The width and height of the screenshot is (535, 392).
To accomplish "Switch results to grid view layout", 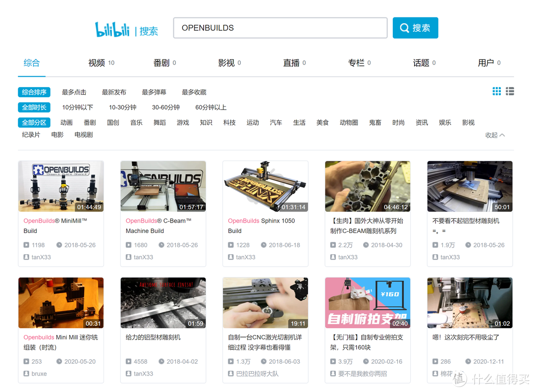I will [x=497, y=91].
